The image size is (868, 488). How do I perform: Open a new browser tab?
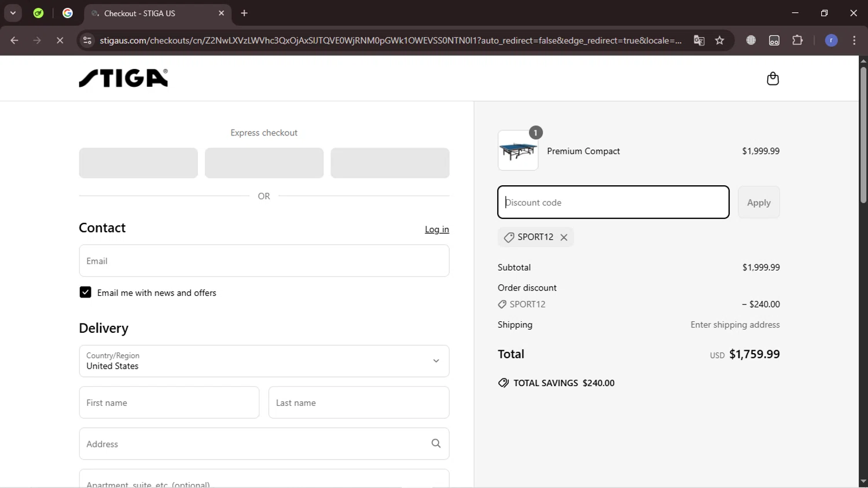[x=244, y=13]
